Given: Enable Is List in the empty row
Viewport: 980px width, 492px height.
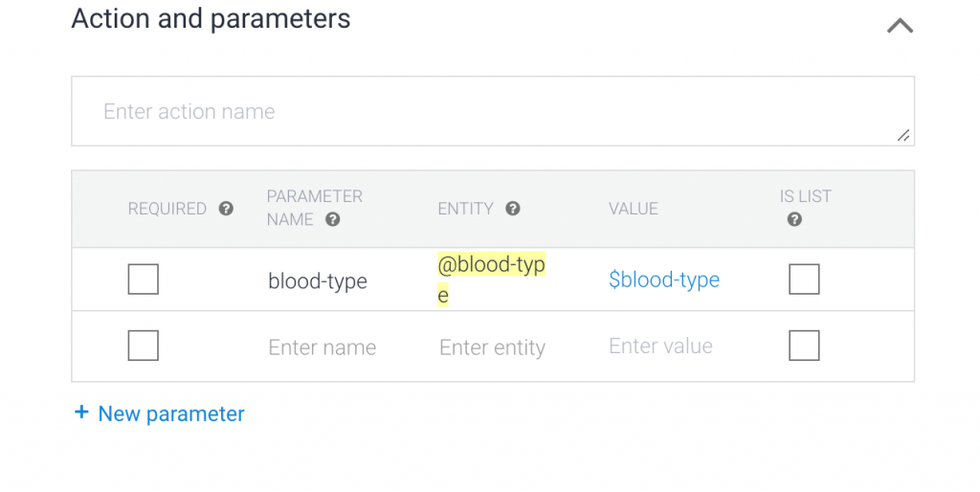Looking at the screenshot, I should [x=804, y=346].
